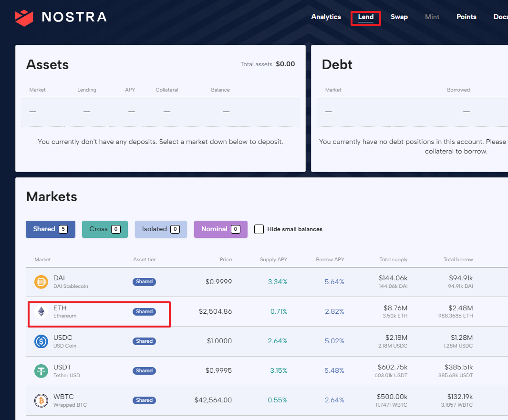Image resolution: width=508 pixels, height=420 pixels.
Task: Click the Assets panel heading
Action: 47,64
